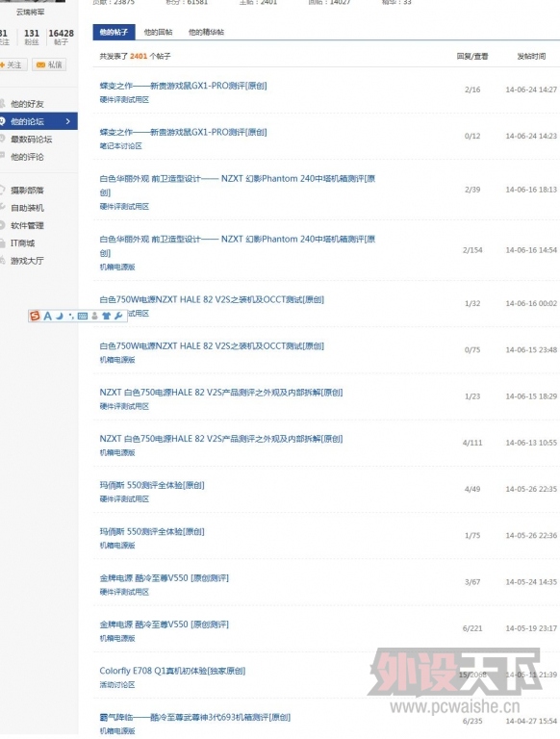
Task: Toggle the Sogou letter A language mode icon
Action: coord(47,316)
